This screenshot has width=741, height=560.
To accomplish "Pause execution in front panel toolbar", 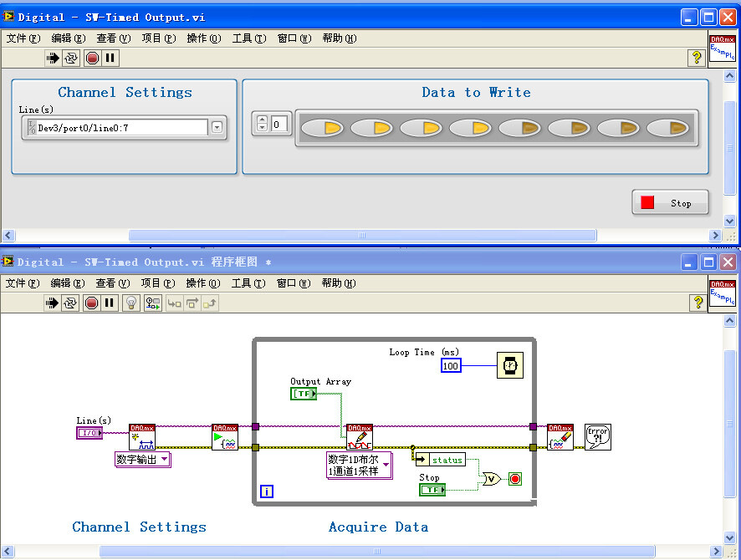I will pyautogui.click(x=110, y=58).
